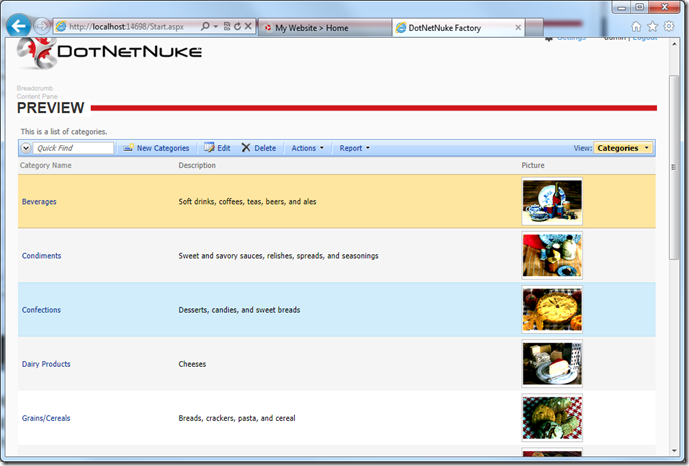
Task: Open the Report dropdown menu
Action: (355, 148)
